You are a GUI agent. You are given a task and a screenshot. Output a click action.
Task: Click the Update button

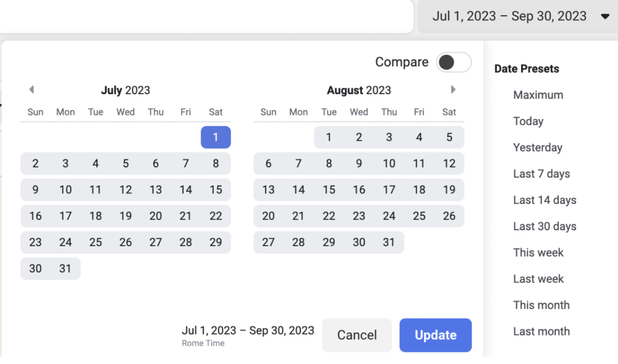[435, 335]
